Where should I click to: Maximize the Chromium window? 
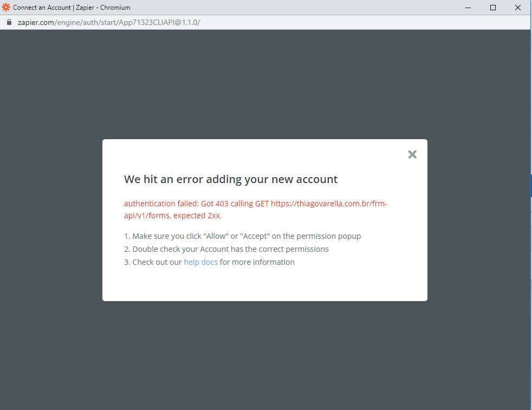493,8
